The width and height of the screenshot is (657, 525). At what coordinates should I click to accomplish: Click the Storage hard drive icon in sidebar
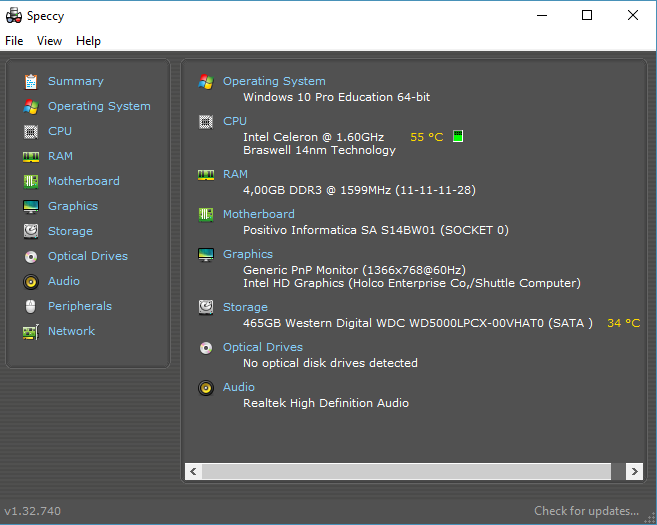coord(31,231)
